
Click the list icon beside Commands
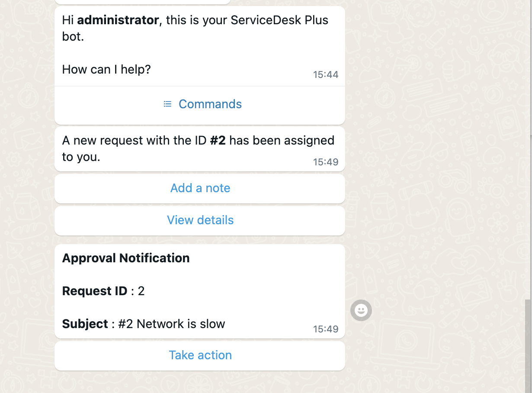[x=167, y=104]
